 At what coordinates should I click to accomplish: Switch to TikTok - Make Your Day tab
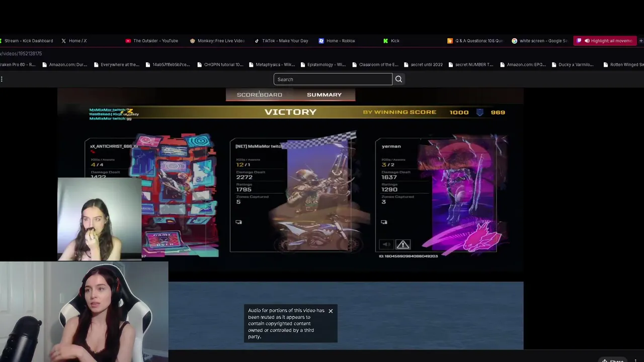point(281,41)
